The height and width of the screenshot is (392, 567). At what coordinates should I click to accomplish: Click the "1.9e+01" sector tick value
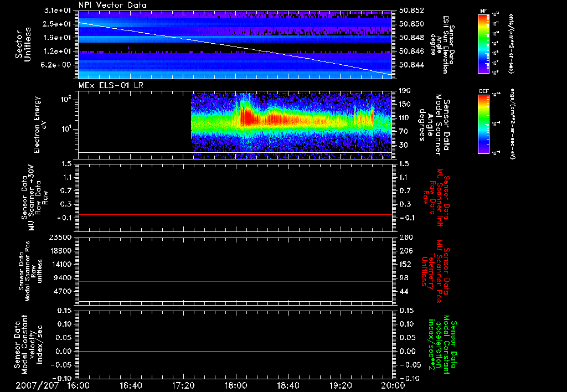coord(58,38)
